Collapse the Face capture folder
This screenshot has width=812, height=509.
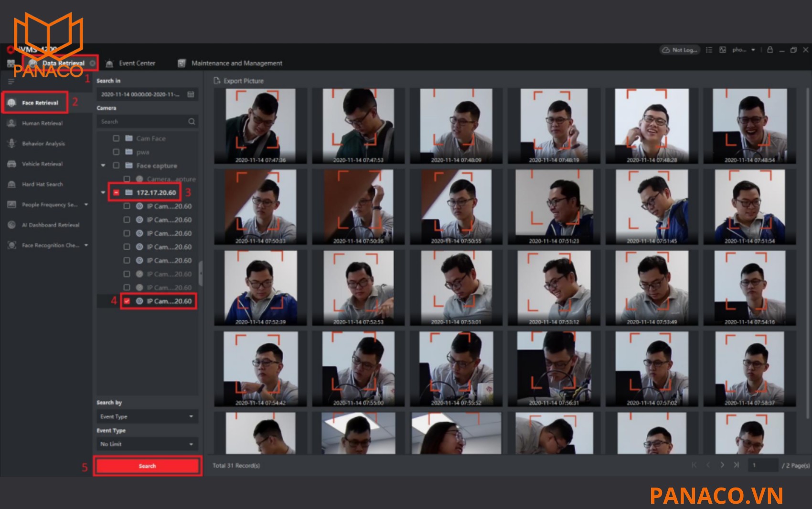pyautogui.click(x=102, y=166)
